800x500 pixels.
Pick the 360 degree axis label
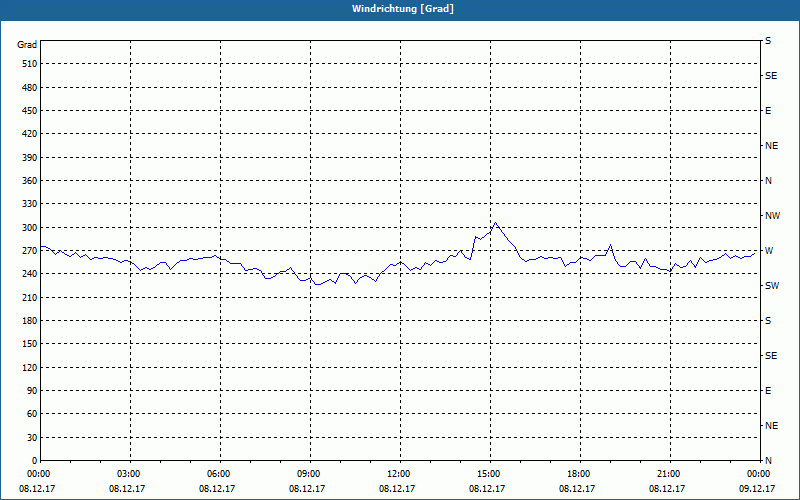tap(30, 181)
